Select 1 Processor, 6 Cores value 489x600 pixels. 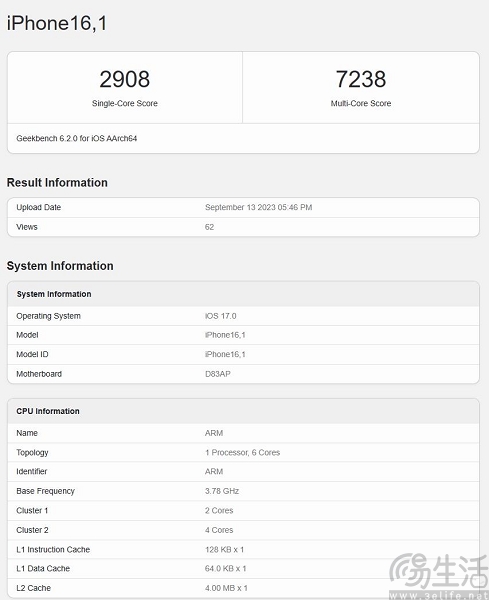243,453
